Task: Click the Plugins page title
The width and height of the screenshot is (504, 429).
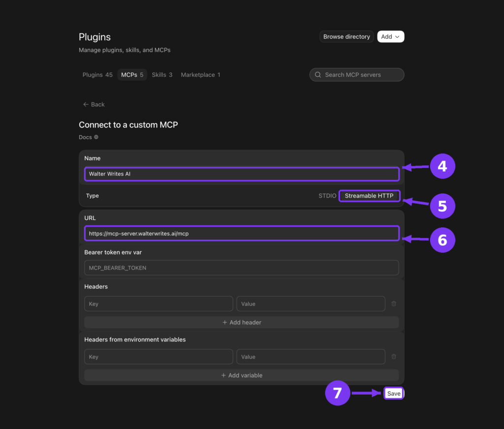Action: [94, 37]
